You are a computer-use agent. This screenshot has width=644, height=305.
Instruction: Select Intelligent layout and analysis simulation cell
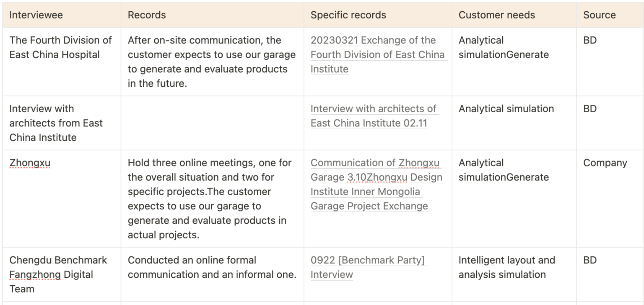506,267
